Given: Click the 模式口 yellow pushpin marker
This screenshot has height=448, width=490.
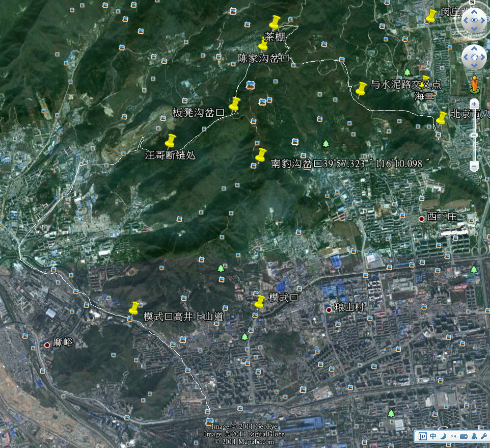Looking at the screenshot, I should 260,302.
